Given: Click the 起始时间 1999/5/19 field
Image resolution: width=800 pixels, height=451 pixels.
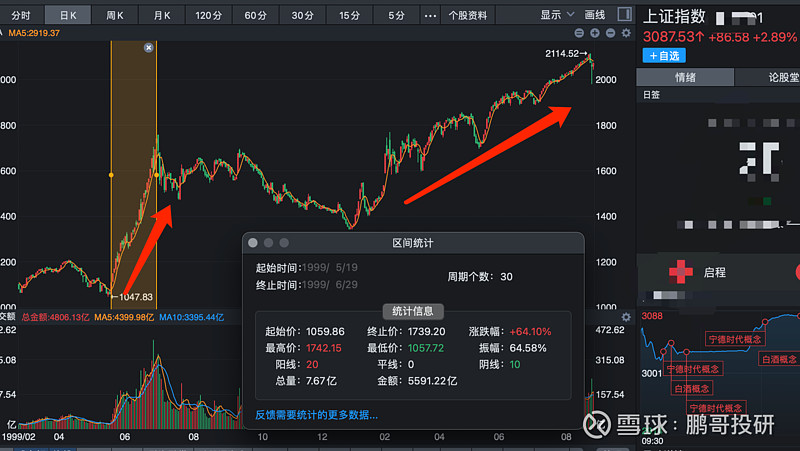Looking at the screenshot, I should click(330, 267).
